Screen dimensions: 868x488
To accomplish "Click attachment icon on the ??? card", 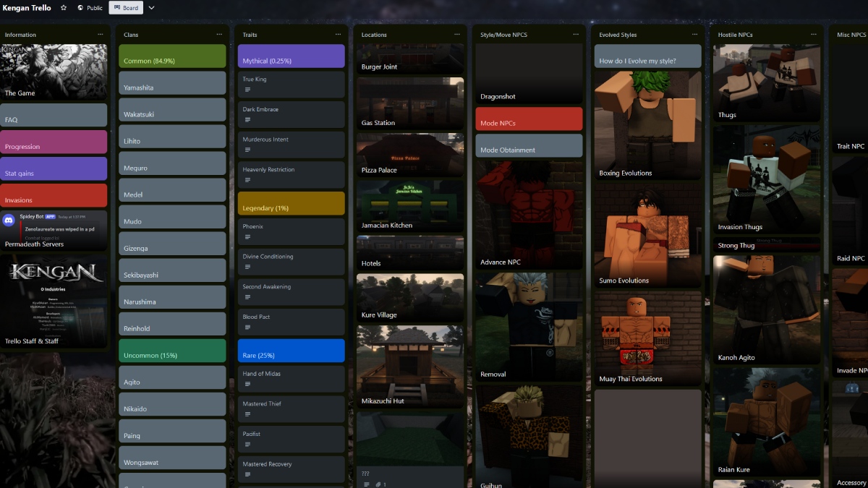I will pyautogui.click(x=378, y=484).
